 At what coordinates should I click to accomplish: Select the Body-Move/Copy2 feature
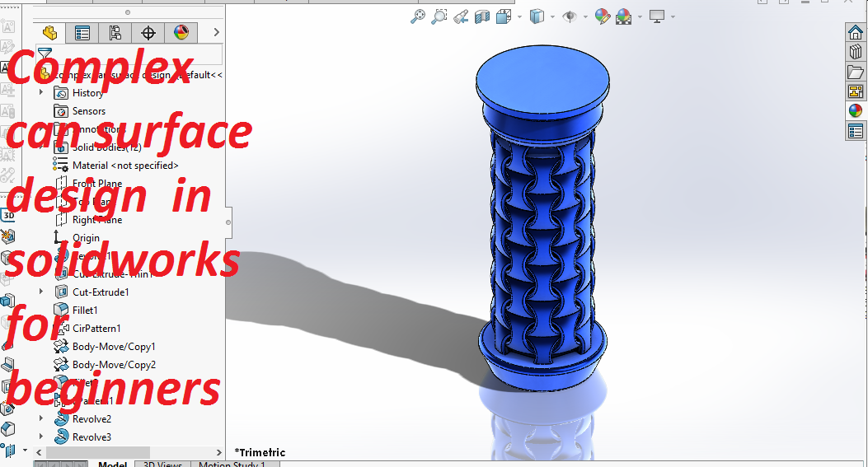pos(114,365)
